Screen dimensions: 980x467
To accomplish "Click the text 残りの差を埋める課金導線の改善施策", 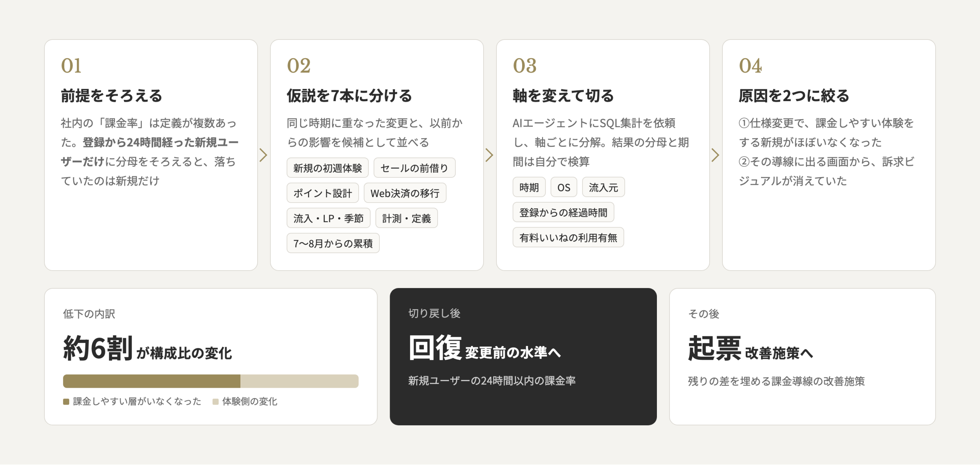I will (776, 381).
